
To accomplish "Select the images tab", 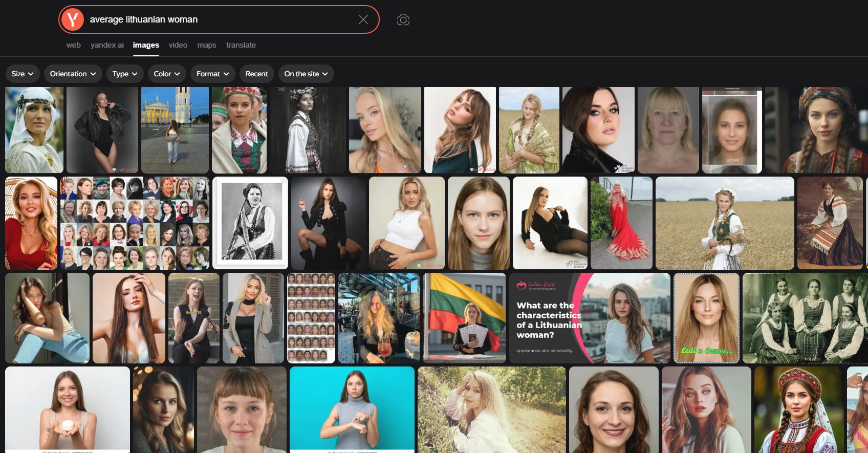I will point(146,45).
